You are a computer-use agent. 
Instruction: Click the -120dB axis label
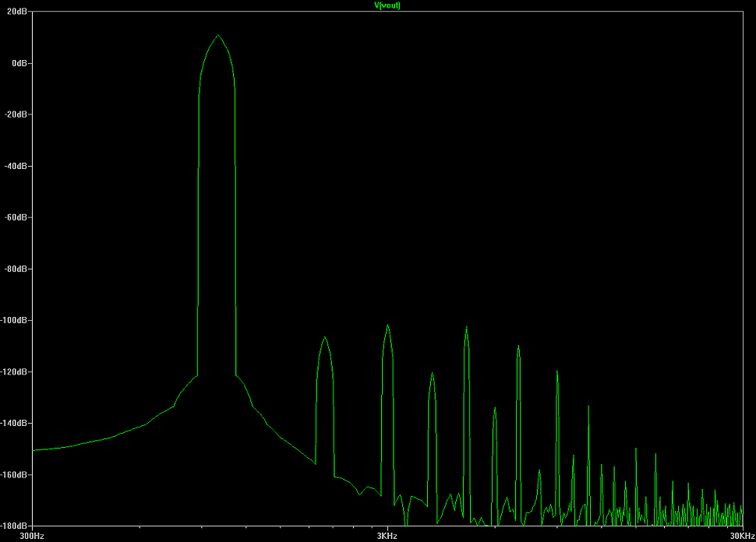[14, 371]
